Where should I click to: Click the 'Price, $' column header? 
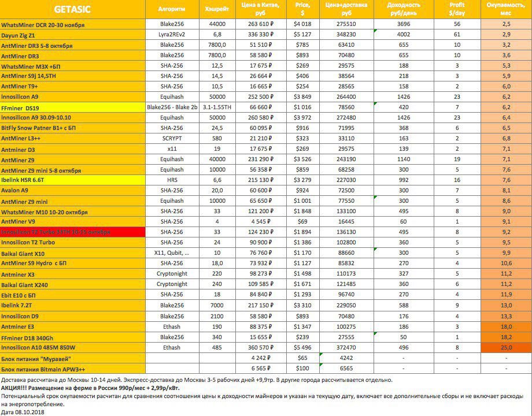302,9
